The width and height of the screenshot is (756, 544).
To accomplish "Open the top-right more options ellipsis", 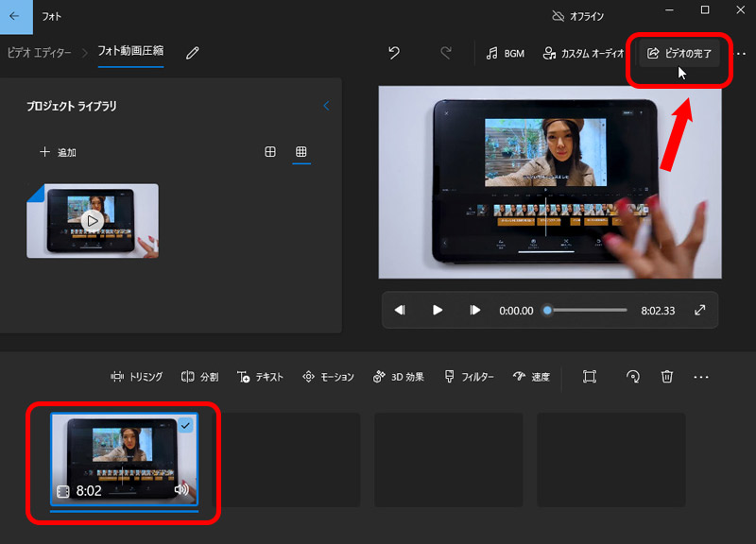I will point(741,54).
